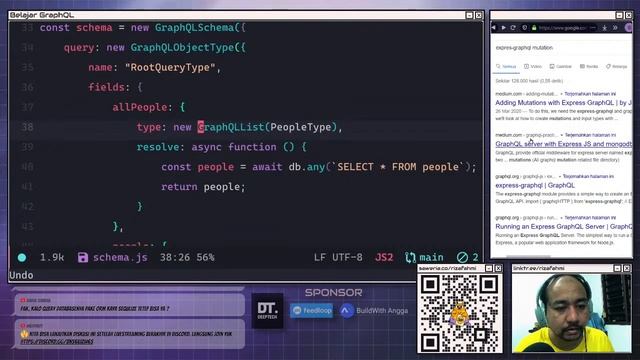Click the JS2 major mode indicator

click(x=384, y=258)
